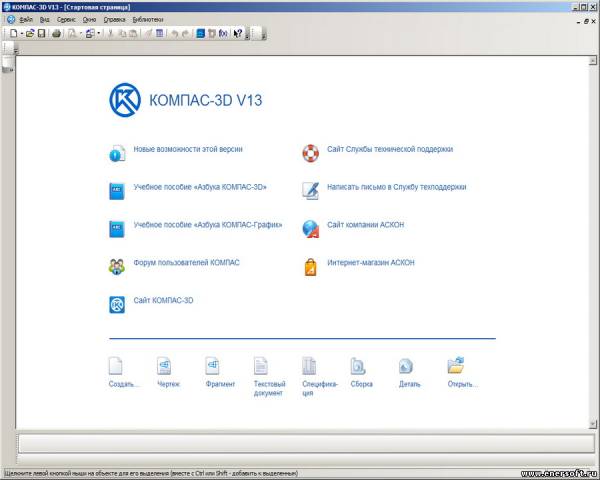The image size is (600, 480).
Task: Open the Файл menu
Action: [x=26, y=20]
